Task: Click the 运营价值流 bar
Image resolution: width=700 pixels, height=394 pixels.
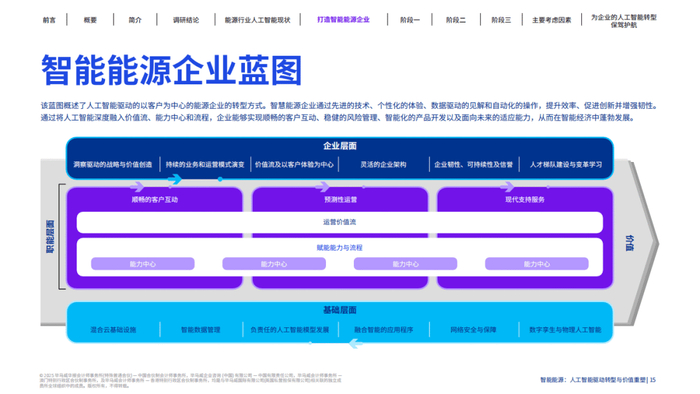Action: (x=340, y=222)
